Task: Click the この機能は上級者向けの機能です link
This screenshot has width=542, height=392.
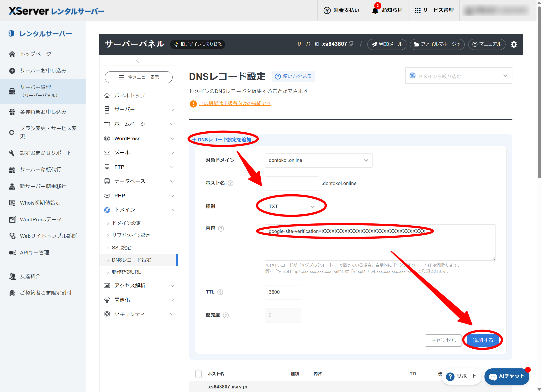Action: coord(235,103)
